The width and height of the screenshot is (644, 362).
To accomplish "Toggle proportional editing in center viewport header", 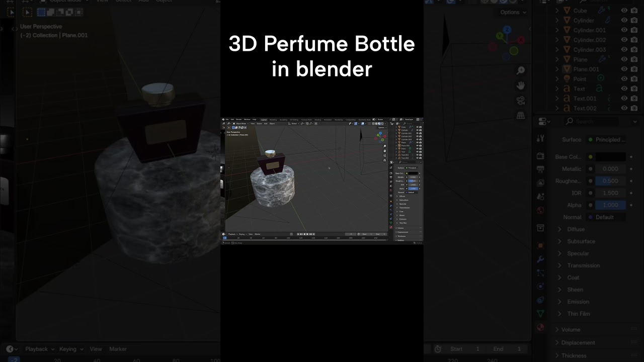I will coord(316,124).
